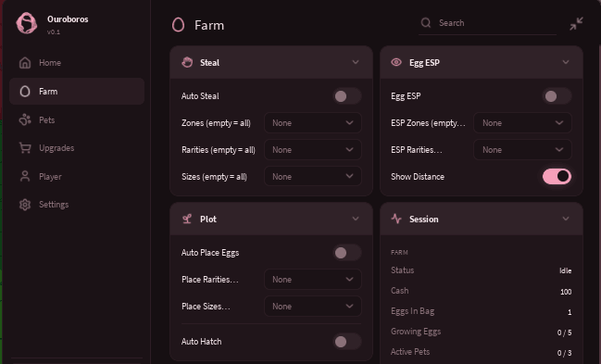601x364 pixels.
Task: Open the ESP Zones dropdown
Action: click(x=522, y=123)
